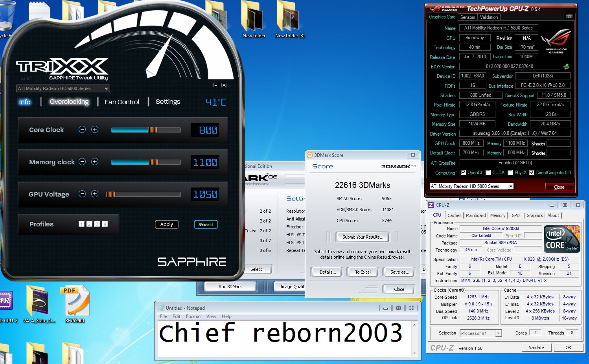This screenshot has width=589, height=364.
Task: Open CPU-Z SPD tab
Action: point(515,215)
